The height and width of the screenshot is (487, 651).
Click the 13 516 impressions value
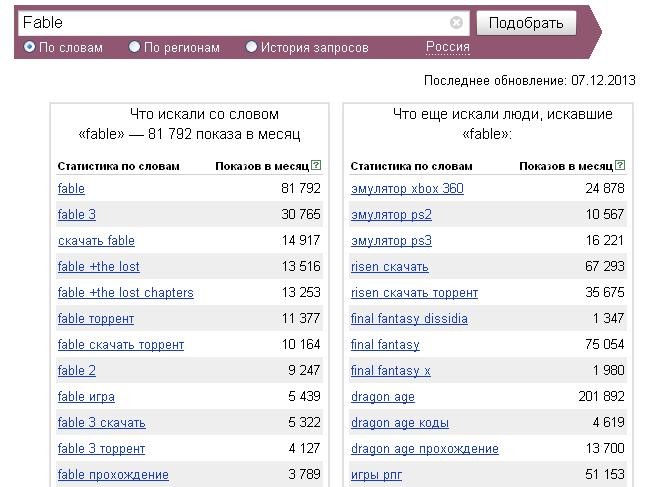(301, 267)
